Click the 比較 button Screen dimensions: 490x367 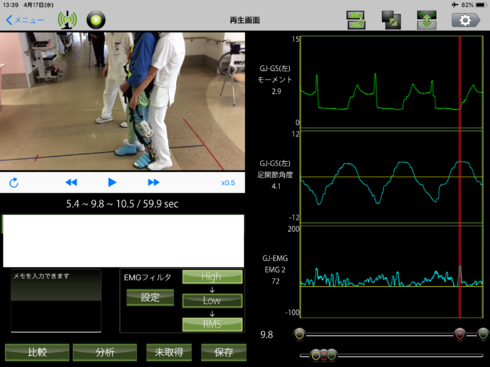(x=37, y=352)
